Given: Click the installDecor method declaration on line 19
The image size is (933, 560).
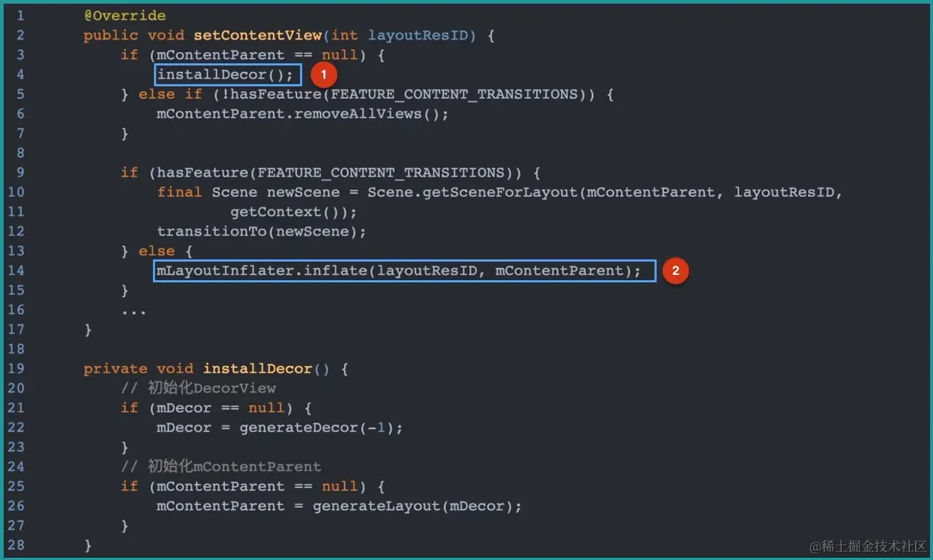Looking at the screenshot, I should [x=258, y=368].
